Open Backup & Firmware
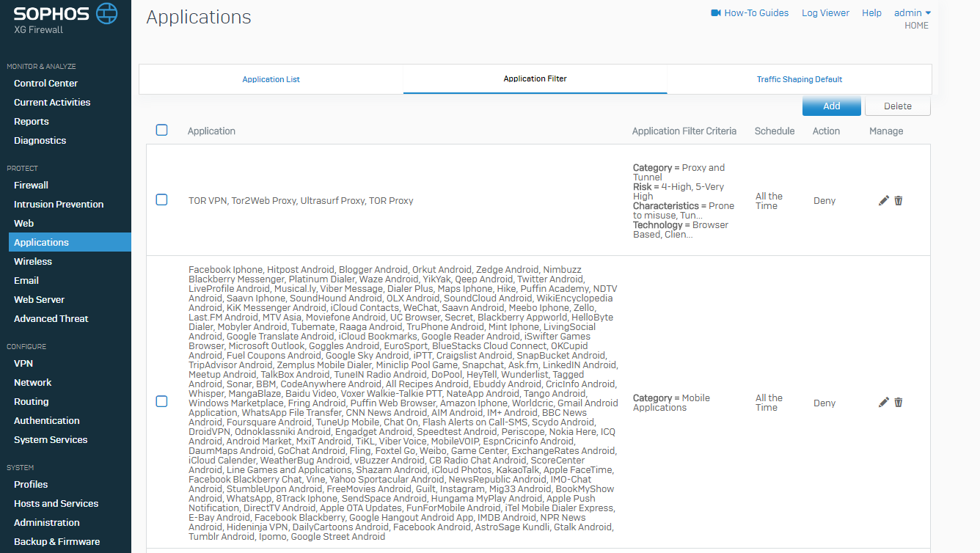 [x=56, y=542]
